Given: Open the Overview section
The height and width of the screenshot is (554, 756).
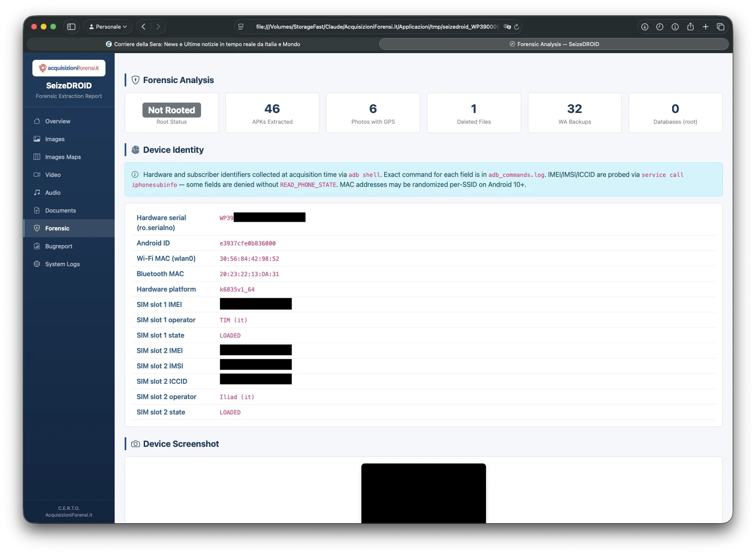Looking at the screenshot, I should click(57, 121).
